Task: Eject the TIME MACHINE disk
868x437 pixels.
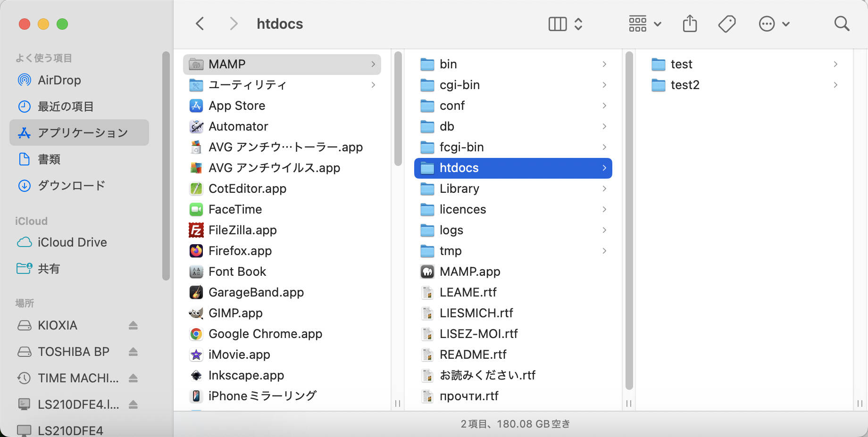Action: (133, 378)
